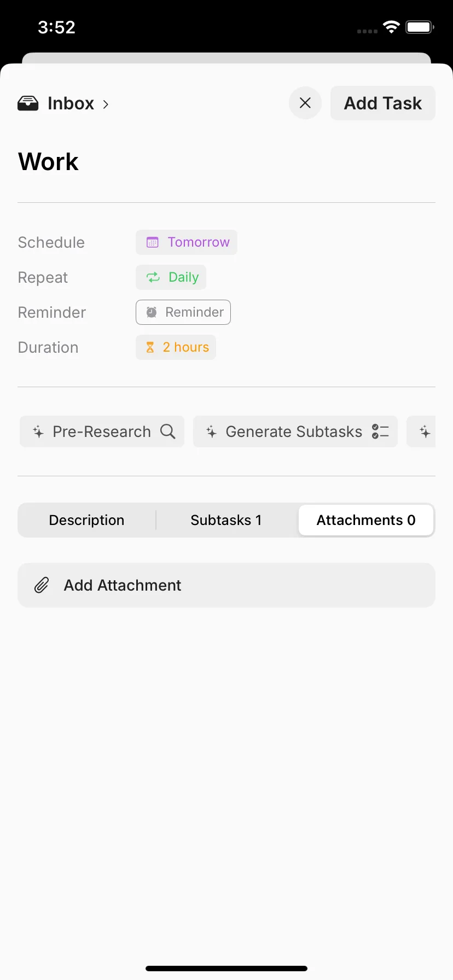Switch to the Description tab

[x=86, y=520]
